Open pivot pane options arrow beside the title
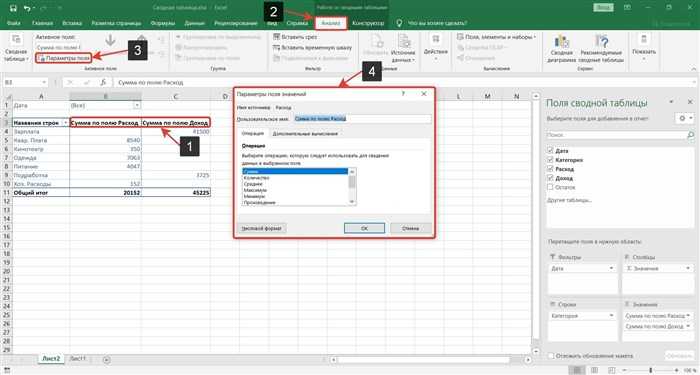The image size is (700, 375). pyautogui.click(x=671, y=103)
